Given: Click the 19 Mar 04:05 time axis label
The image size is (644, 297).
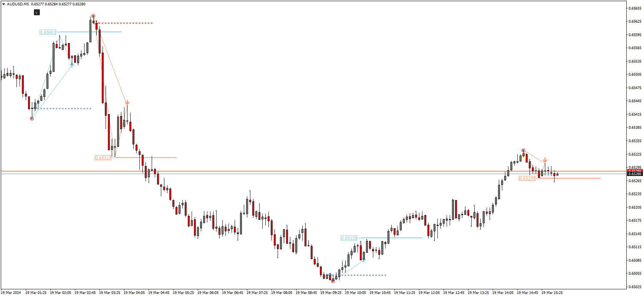Looking at the screenshot, I should click(134, 293).
